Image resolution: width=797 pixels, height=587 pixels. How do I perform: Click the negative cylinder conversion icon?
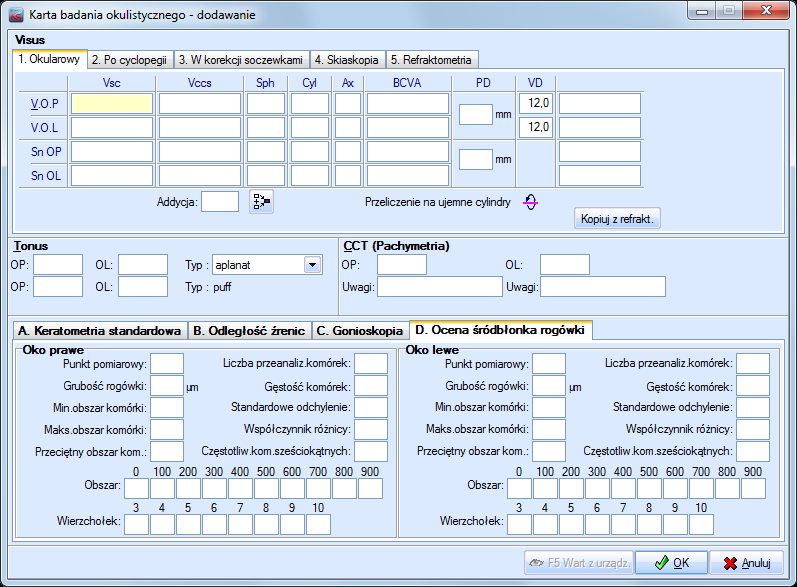click(530, 202)
